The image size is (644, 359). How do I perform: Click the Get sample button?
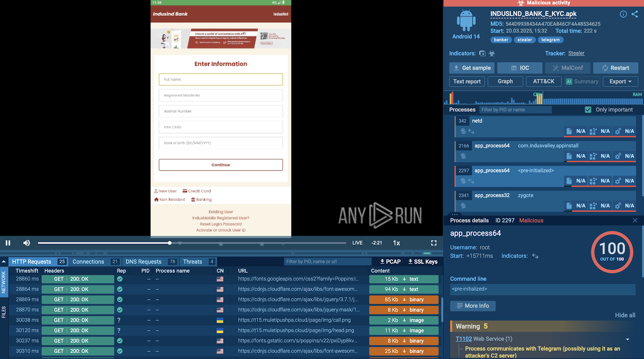[x=472, y=68]
